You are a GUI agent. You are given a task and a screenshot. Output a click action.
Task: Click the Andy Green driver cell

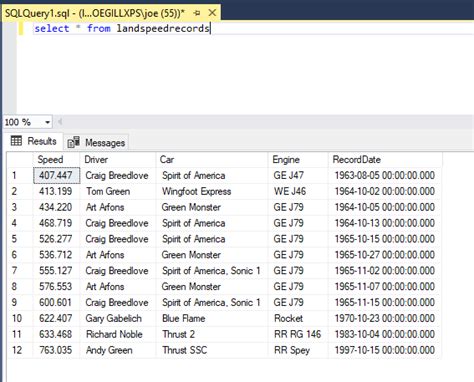(118, 350)
